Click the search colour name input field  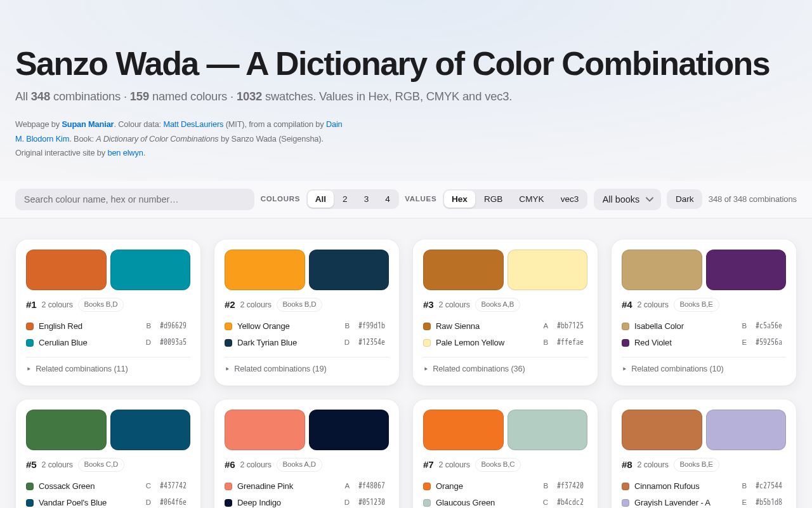134,199
